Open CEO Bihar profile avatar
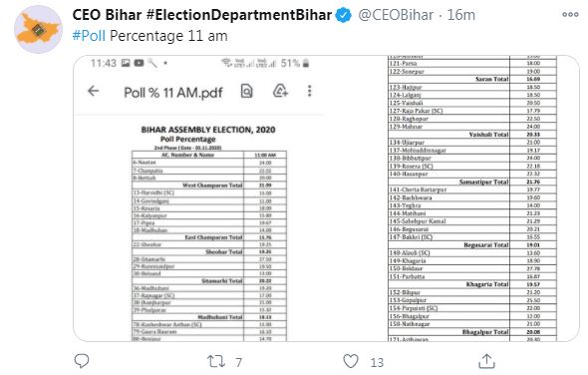Viewport: 588px width, 375px height. pyautogui.click(x=38, y=29)
